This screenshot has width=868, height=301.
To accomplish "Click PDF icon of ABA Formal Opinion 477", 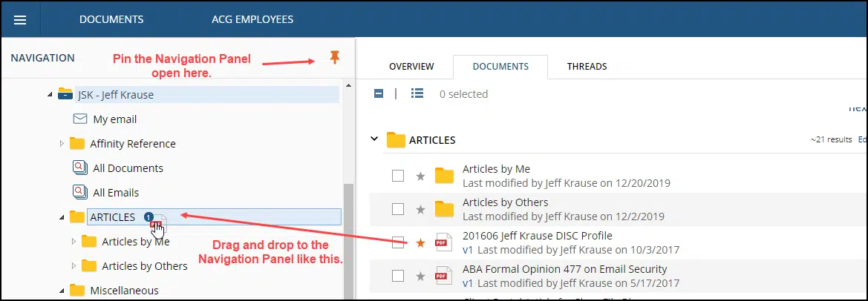I will (444, 276).
